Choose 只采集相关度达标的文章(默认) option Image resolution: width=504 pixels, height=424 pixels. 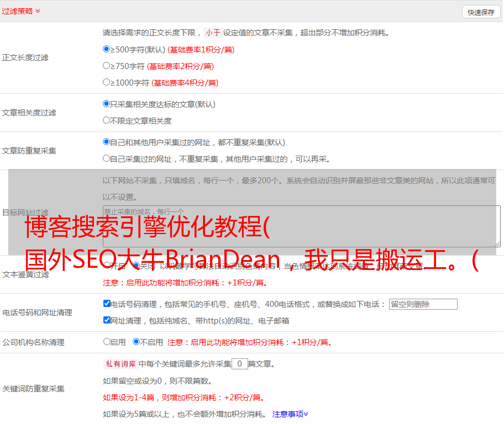[x=106, y=104]
